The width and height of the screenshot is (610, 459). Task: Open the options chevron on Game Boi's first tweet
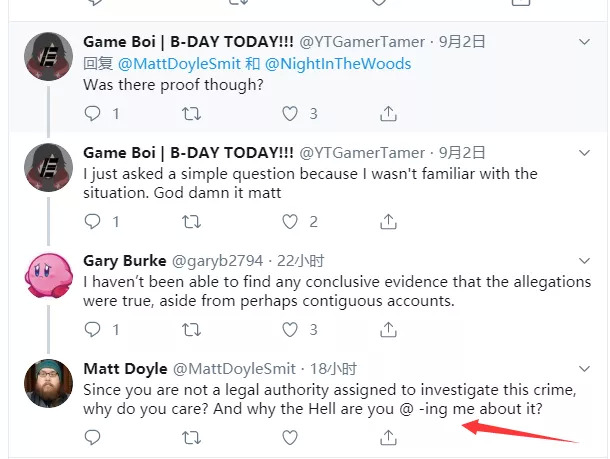(586, 42)
